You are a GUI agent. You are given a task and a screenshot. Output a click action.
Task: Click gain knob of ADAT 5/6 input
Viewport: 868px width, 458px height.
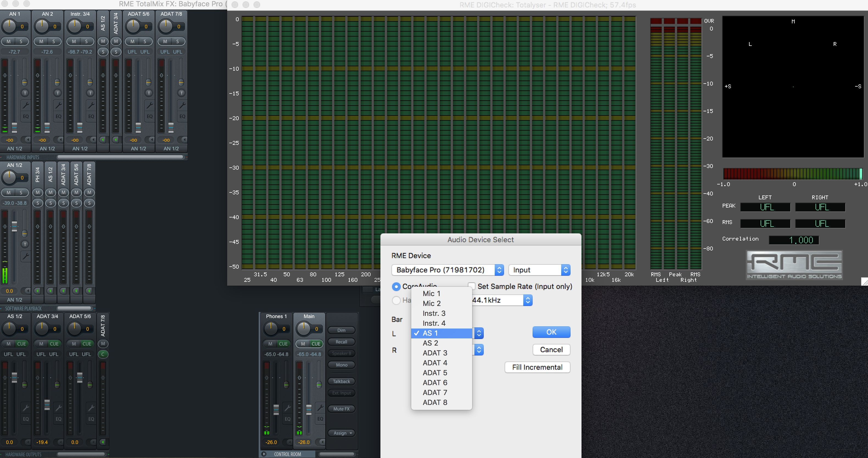pos(133,26)
